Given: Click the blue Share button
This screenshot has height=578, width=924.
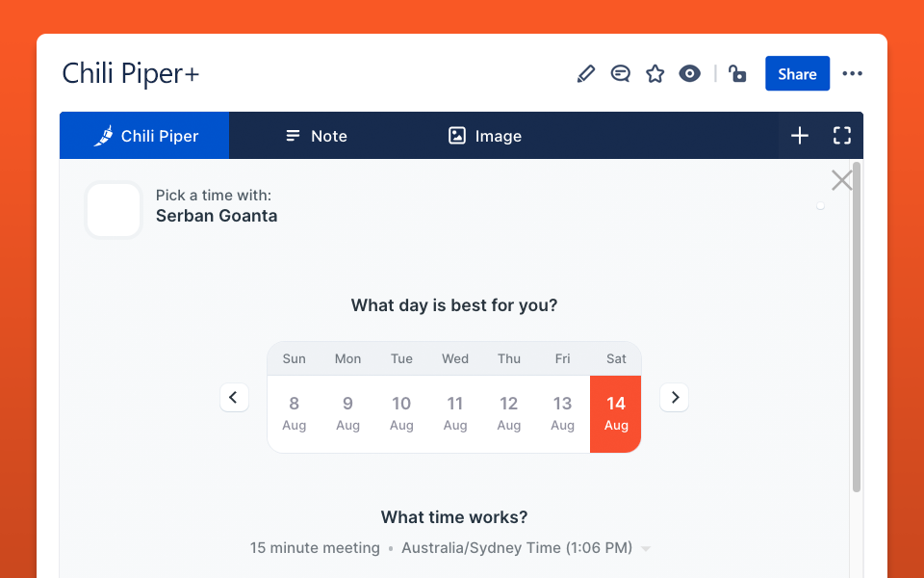Looking at the screenshot, I should coord(797,74).
